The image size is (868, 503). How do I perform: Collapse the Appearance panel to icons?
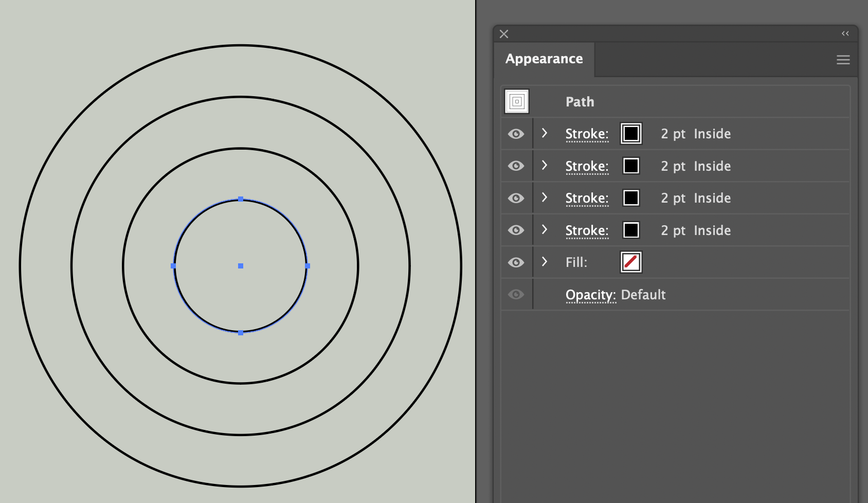[x=845, y=33]
